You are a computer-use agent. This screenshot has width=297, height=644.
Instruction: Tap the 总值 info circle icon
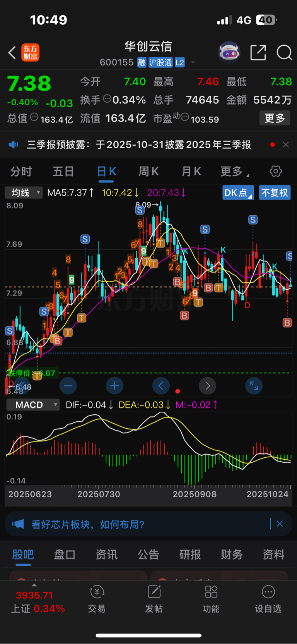click(x=34, y=117)
